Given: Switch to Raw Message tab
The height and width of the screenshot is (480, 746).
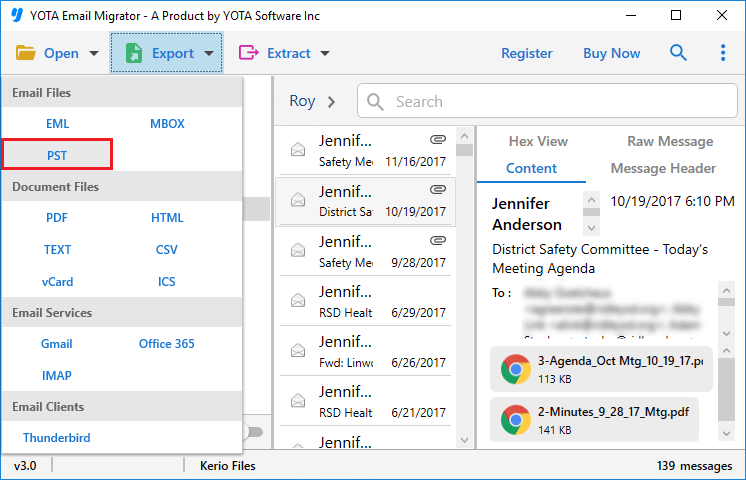Looking at the screenshot, I should click(670, 141).
